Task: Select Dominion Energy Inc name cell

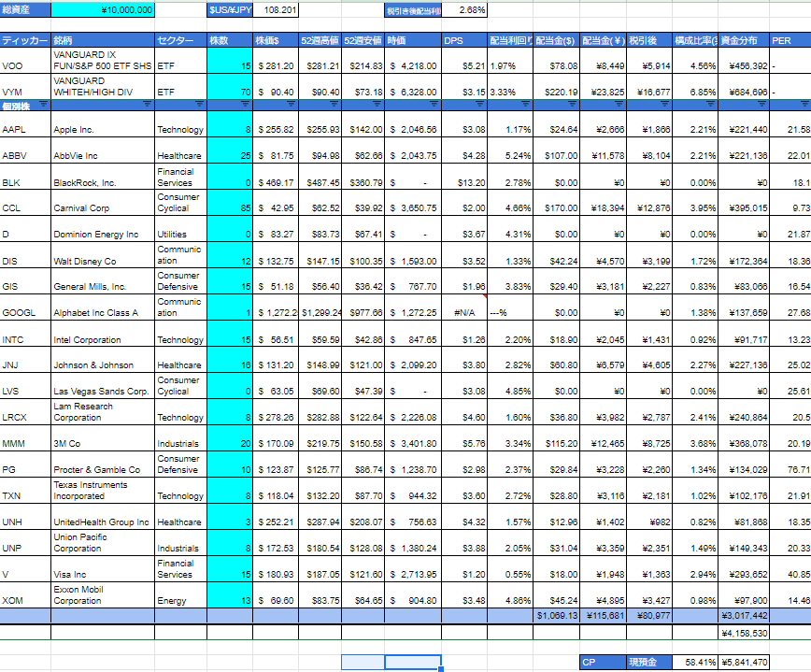Action: (x=103, y=229)
